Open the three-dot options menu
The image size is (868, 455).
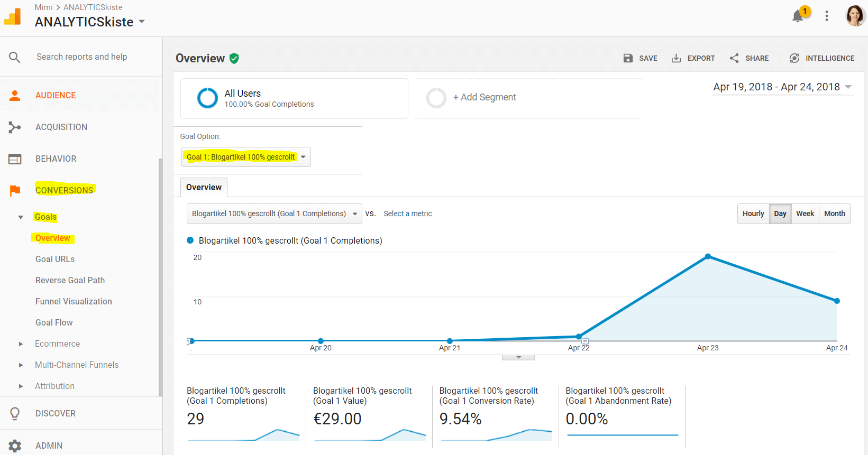click(826, 16)
